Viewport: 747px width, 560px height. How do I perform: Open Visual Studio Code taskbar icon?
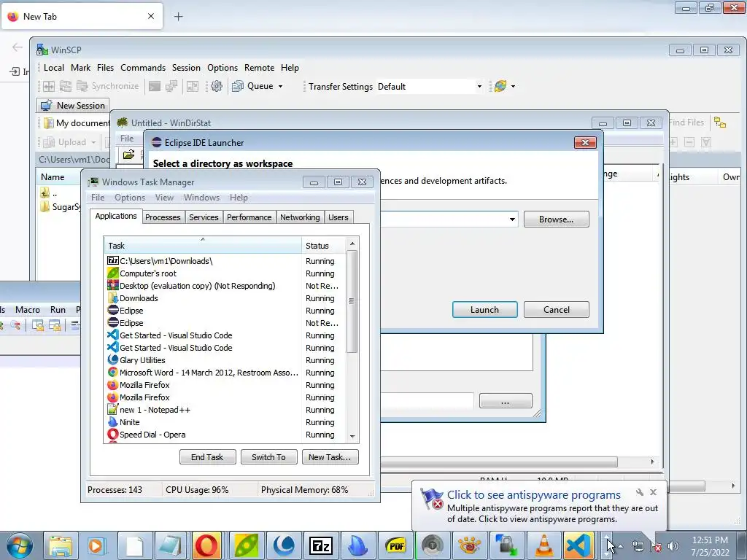[578, 545]
